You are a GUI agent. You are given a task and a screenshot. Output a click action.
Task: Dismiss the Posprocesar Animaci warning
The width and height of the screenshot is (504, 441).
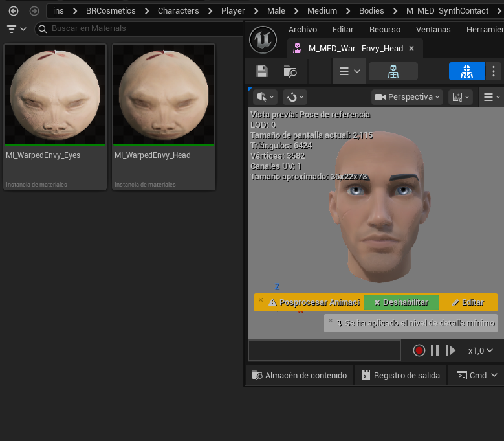pos(261,300)
